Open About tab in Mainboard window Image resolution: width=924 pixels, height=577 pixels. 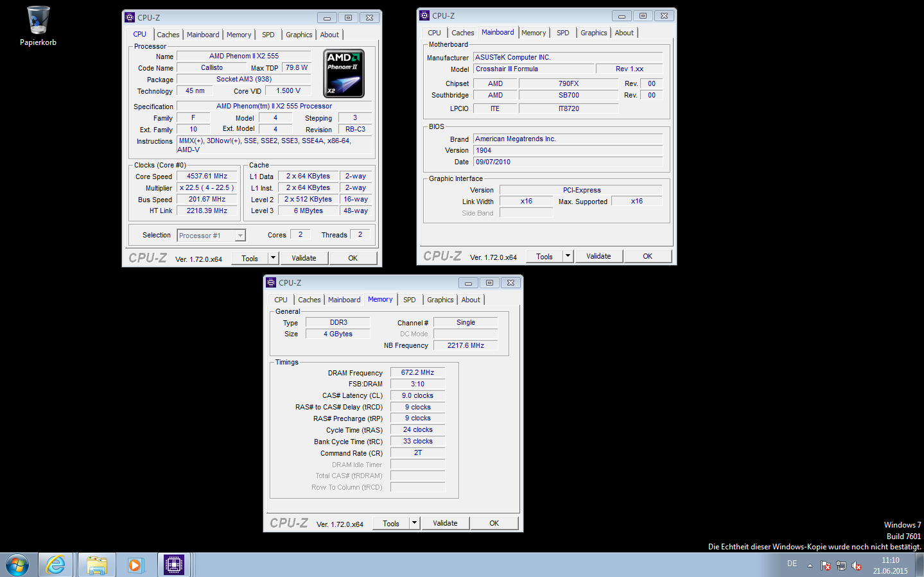624,33
